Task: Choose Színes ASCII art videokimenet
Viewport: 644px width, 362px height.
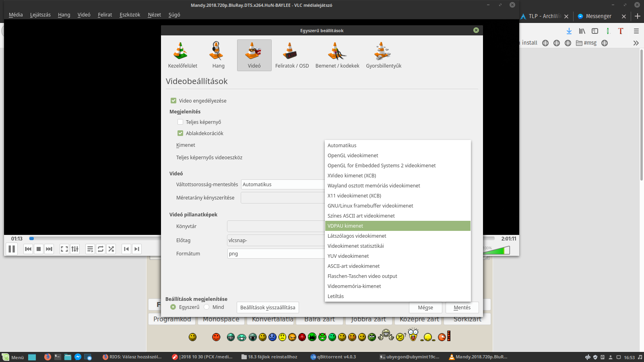Action: click(x=398, y=216)
